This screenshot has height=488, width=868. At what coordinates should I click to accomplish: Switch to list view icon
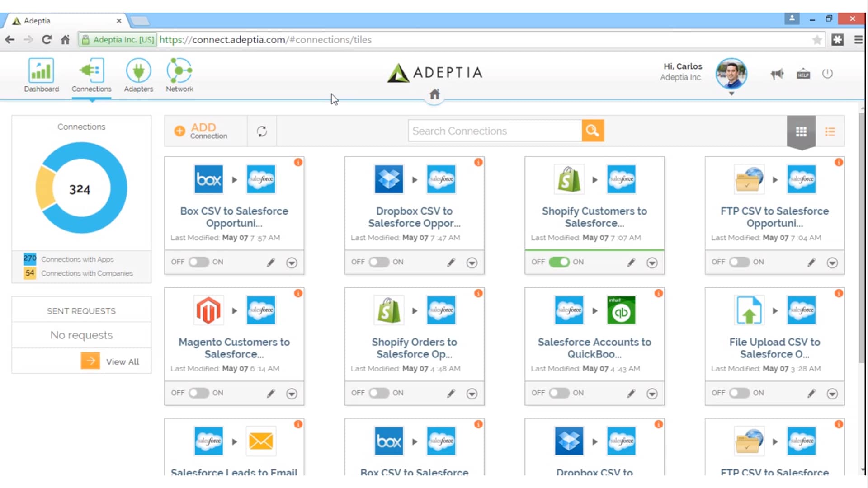coord(830,131)
